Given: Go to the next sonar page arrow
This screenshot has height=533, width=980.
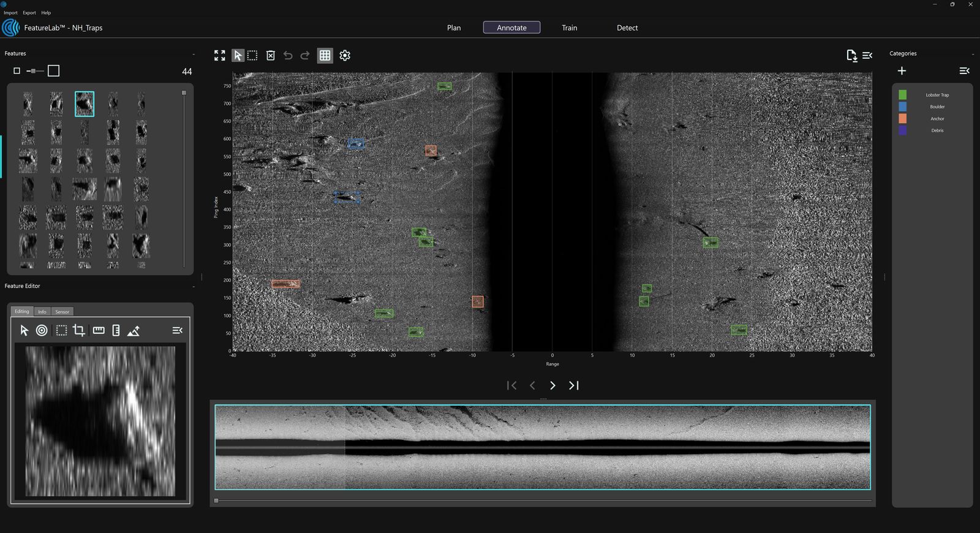Looking at the screenshot, I should (x=552, y=385).
